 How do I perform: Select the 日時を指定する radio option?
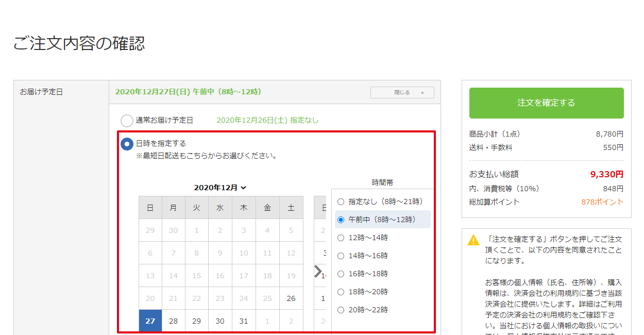click(127, 144)
